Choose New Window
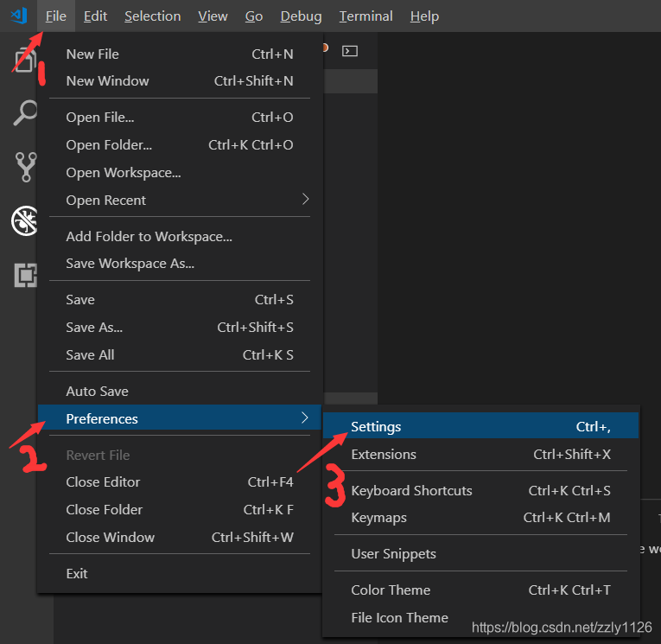The image size is (661, 644). (180, 80)
